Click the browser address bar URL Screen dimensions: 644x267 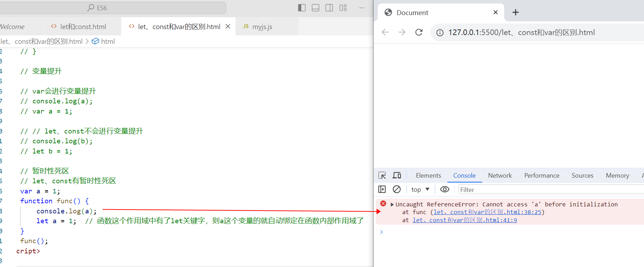(x=521, y=33)
